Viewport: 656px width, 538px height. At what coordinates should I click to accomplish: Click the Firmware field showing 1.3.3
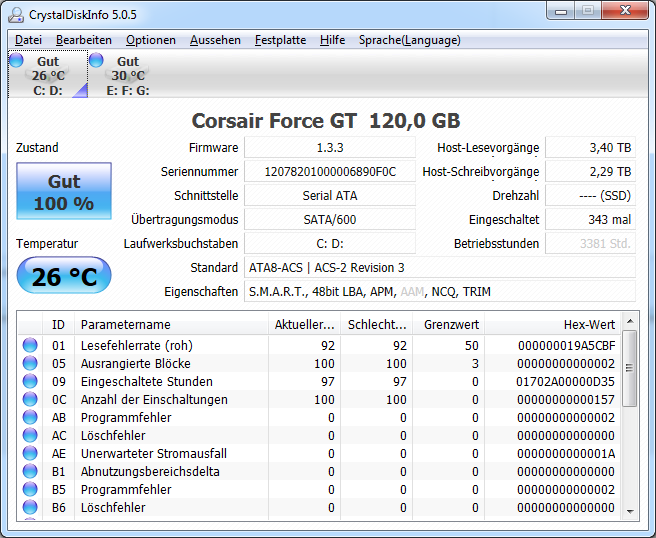coord(330,148)
